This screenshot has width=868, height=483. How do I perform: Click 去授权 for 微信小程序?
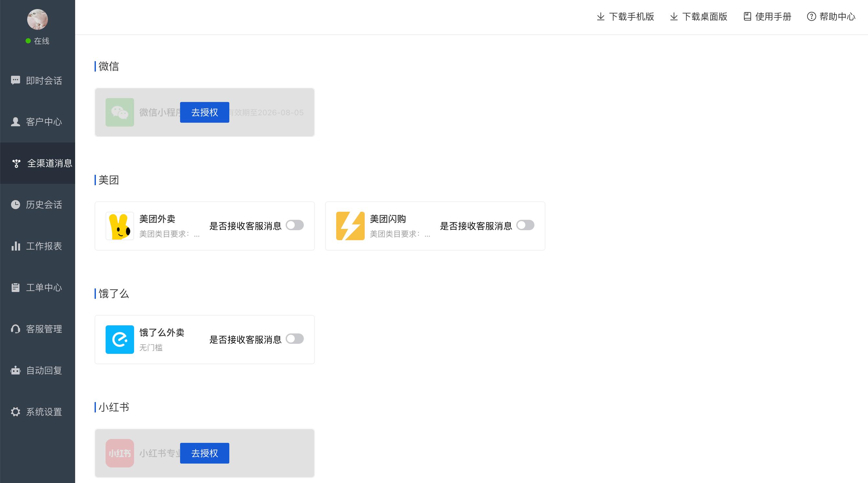[x=205, y=112]
